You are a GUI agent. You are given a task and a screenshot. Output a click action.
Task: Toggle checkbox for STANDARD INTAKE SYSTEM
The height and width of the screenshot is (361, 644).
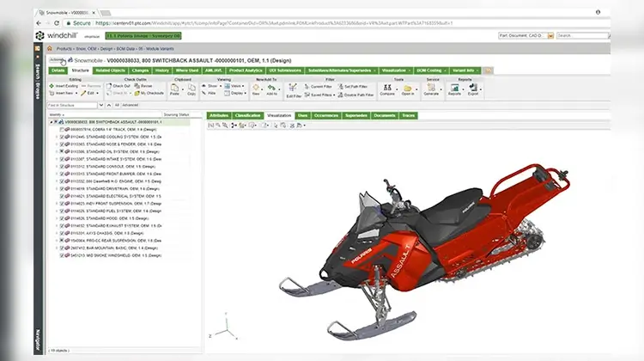point(62,159)
